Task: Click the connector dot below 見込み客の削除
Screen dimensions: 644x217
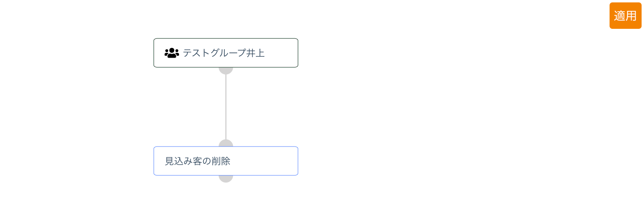Action: [226, 179]
